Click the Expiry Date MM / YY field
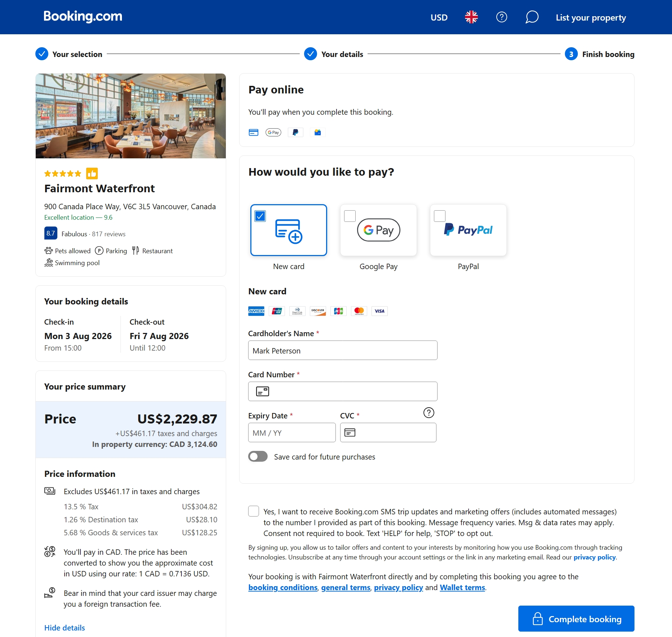The width and height of the screenshot is (672, 637). click(x=292, y=432)
